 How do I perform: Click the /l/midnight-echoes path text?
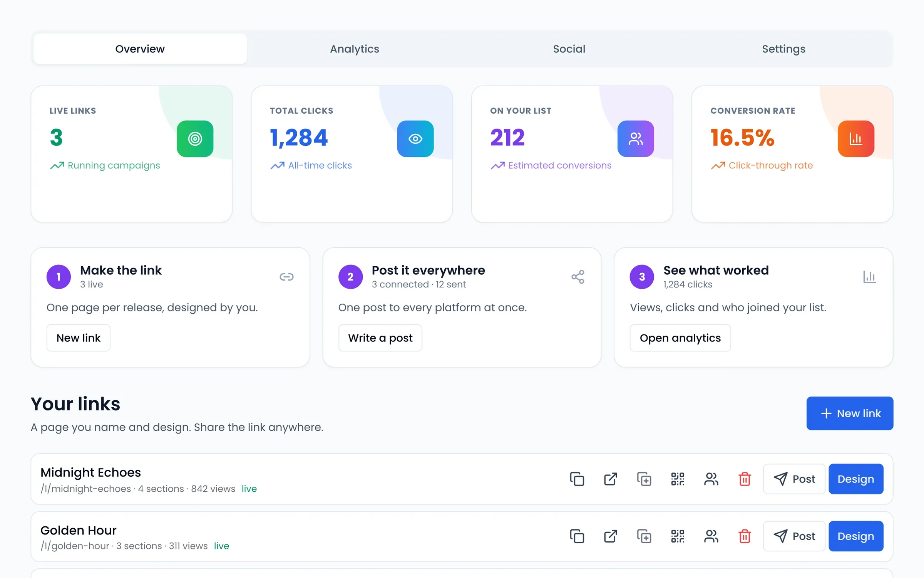point(86,489)
